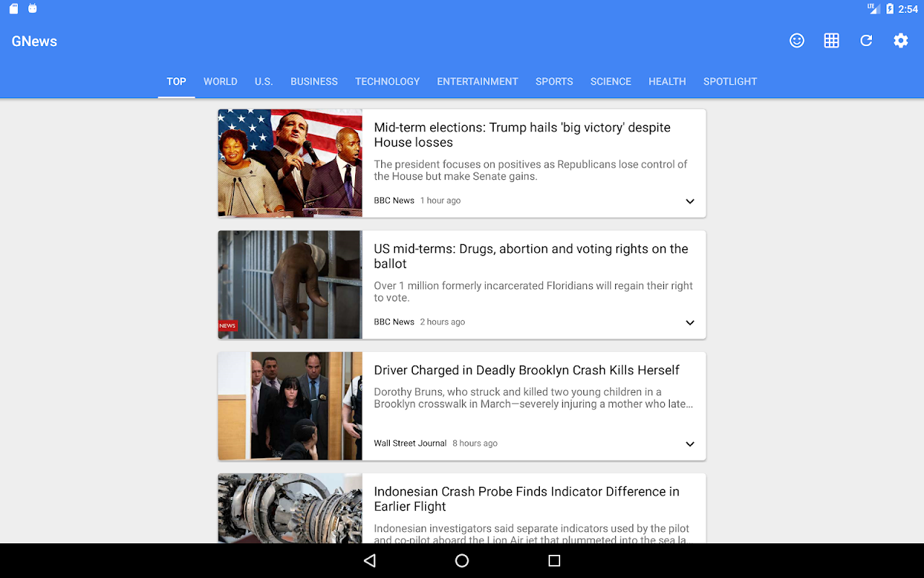Tap 'Indonesian investigators said' summary text

[x=533, y=533]
